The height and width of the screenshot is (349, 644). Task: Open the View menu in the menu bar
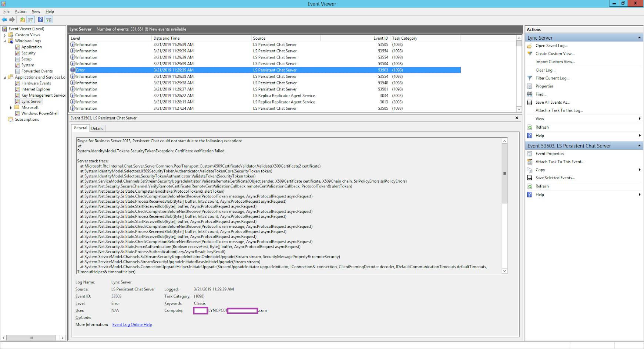coord(36,11)
